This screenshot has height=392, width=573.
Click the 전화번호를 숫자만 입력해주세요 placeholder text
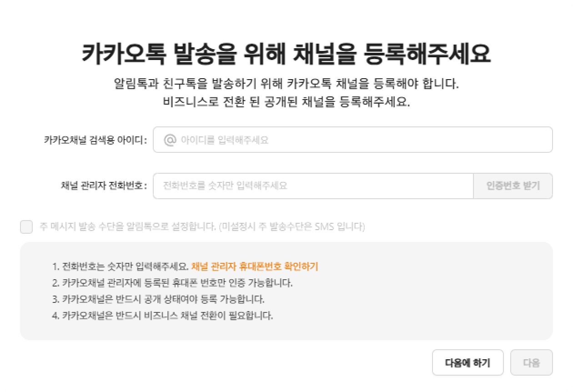tap(225, 186)
